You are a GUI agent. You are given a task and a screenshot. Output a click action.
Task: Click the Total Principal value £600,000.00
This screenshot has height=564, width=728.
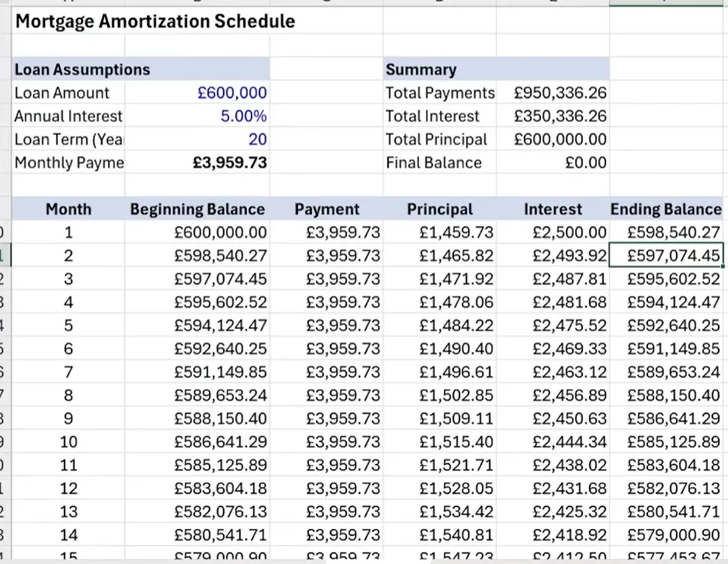tap(560, 140)
